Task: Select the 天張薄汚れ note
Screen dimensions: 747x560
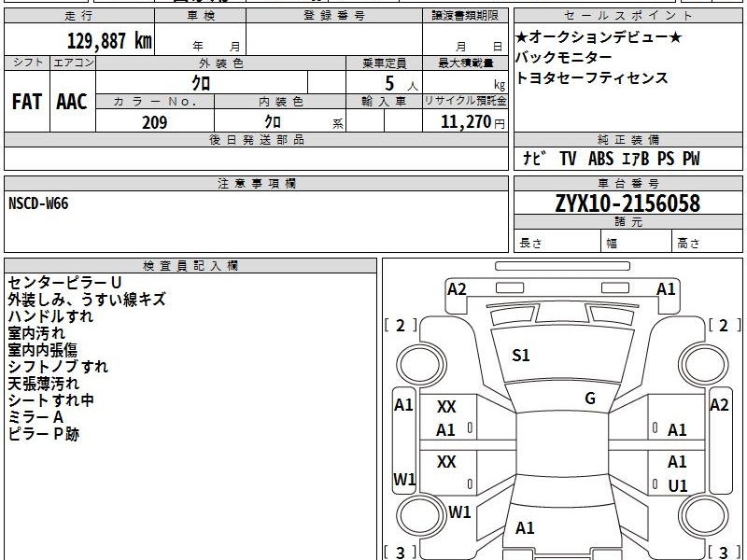Action: (x=43, y=384)
